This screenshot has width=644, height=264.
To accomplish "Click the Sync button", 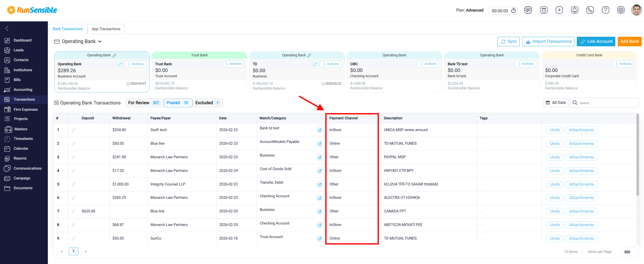I will (509, 42).
